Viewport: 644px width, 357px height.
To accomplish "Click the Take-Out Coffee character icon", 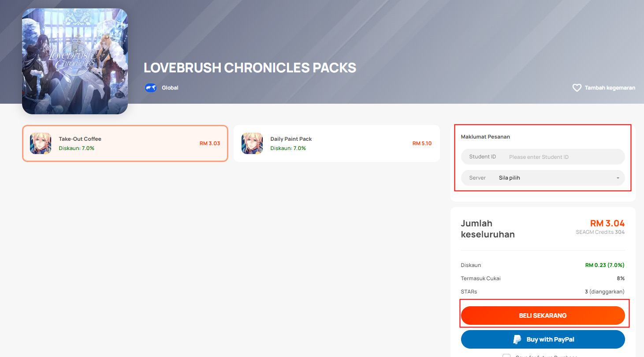I will click(x=41, y=143).
